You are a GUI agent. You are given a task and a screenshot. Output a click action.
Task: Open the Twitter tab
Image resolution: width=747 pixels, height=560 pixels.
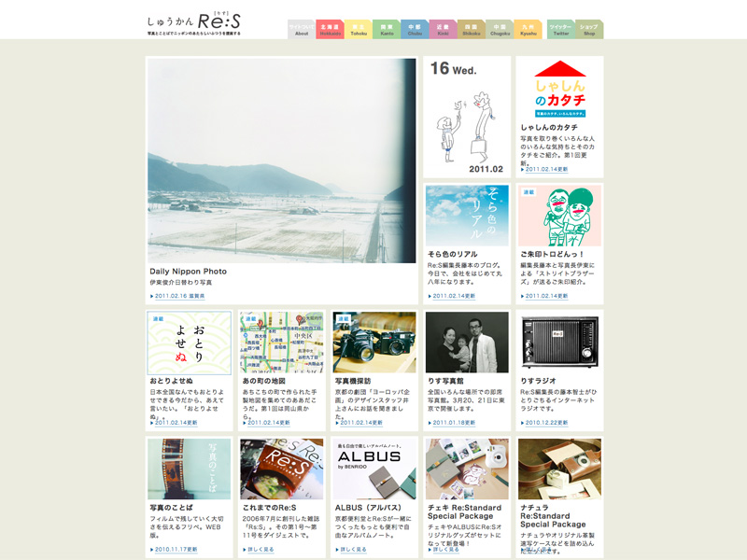coord(561,30)
